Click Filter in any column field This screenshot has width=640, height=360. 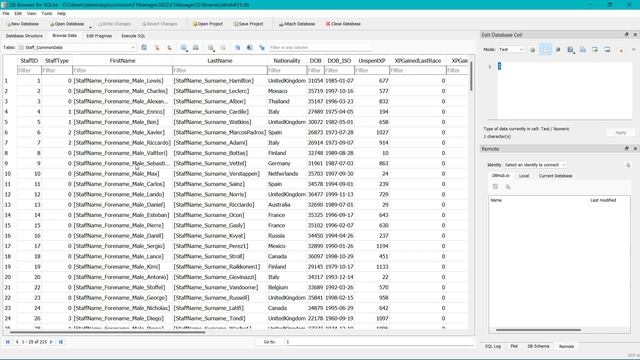pos(320,48)
